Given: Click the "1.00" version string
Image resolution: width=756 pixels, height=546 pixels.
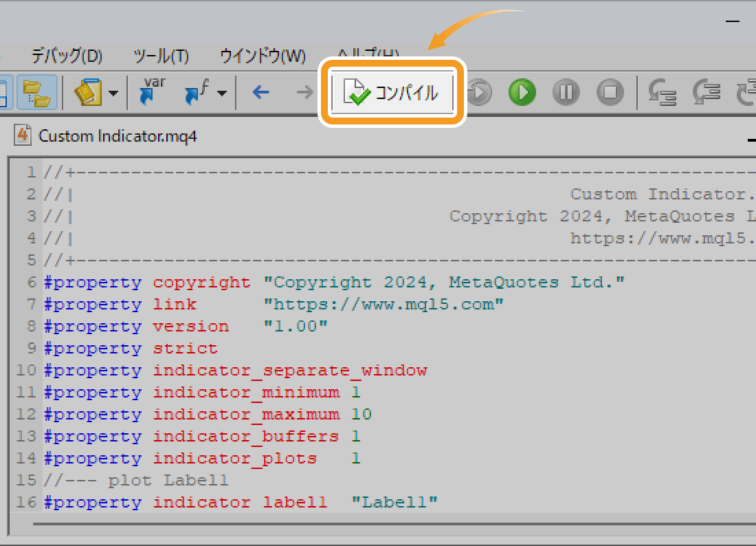Looking at the screenshot, I should [x=296, y=327].
